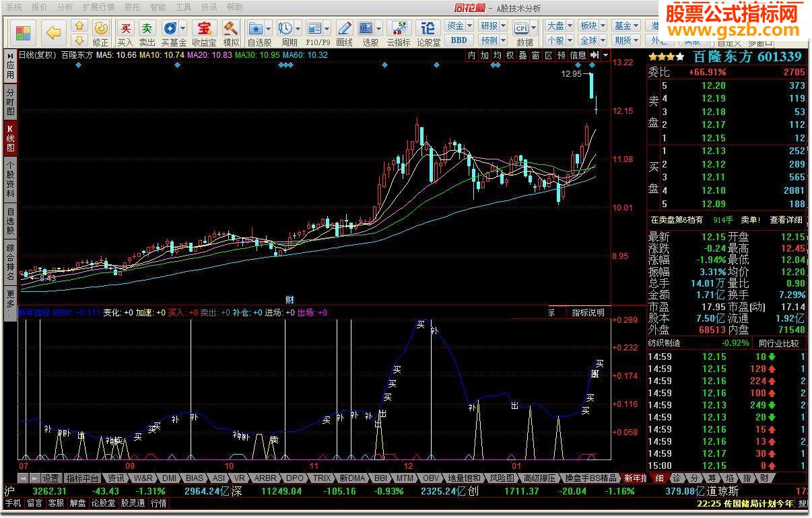The image size is (812, 518).
Task: Open the 卖出 sell order icon
Action: pos(147,32)
